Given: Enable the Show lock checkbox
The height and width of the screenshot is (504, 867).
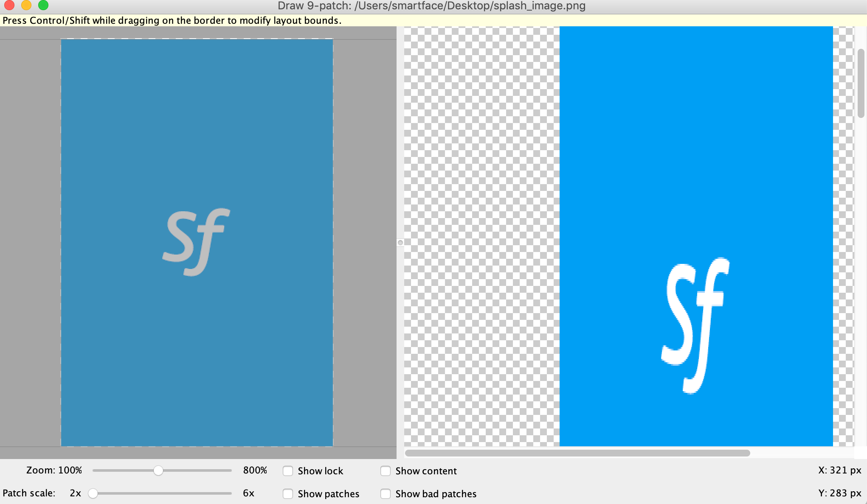Looking at the screenshot, I should point(288,471).
